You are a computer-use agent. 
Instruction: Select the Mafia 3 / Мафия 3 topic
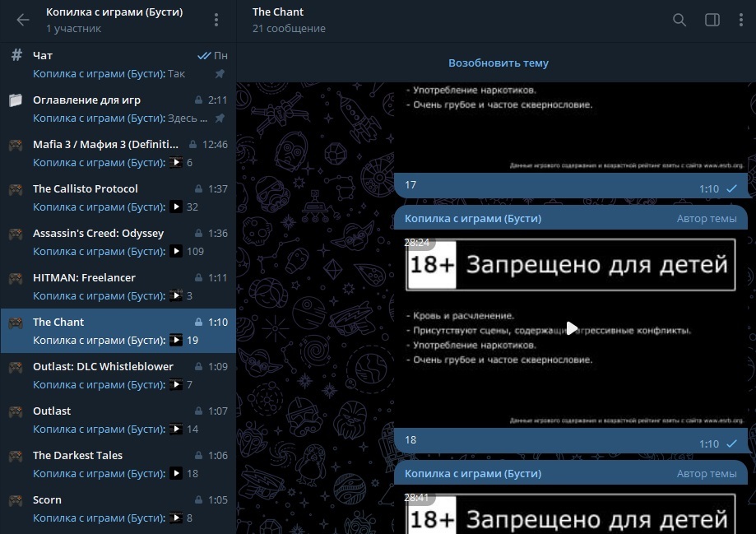pyautogui.click(x=118, y=153)
